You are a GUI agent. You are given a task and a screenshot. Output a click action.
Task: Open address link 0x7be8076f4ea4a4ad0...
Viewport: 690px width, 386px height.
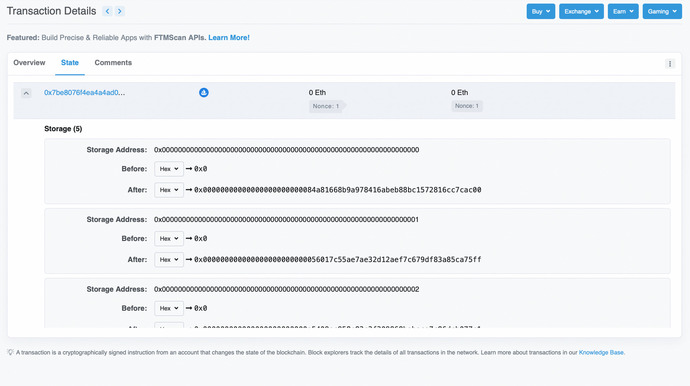tap(84, 92)
